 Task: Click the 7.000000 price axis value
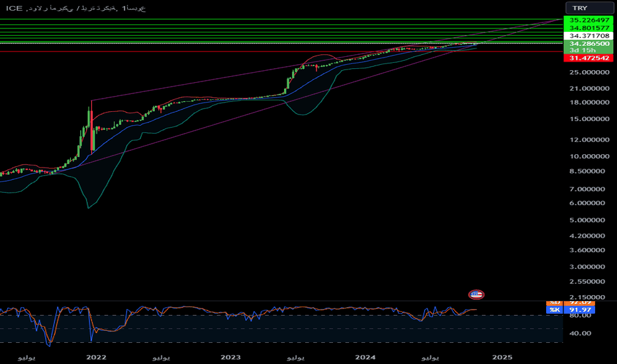[587, 189]
